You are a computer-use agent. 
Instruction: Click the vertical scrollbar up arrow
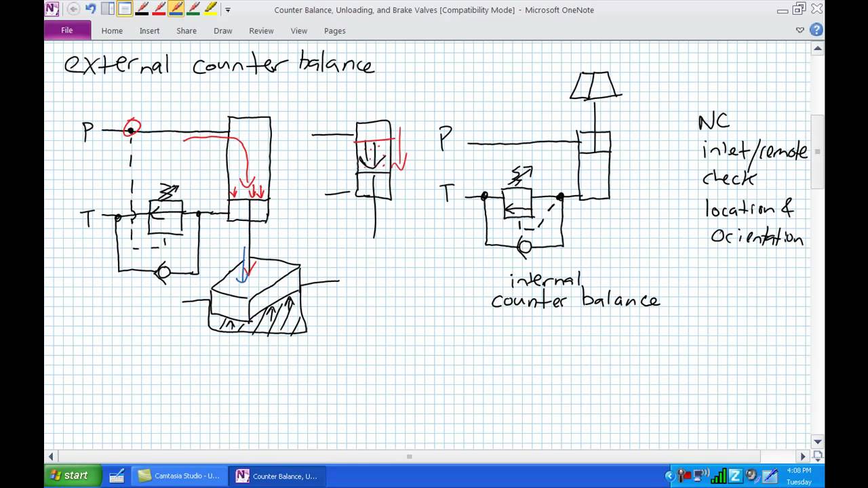[x=818, y=48]
